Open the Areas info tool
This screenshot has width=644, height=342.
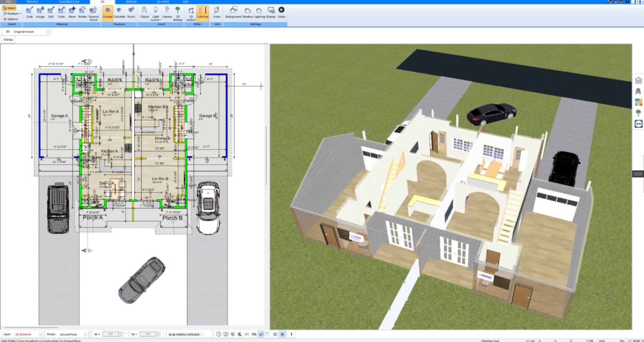pos(217,13)
